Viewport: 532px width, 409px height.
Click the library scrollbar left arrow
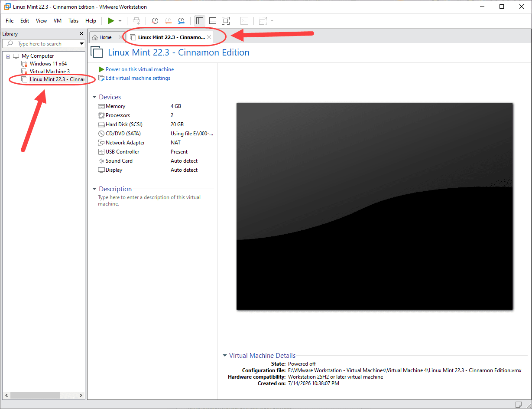pyautogui.click(x=6, y=395)
